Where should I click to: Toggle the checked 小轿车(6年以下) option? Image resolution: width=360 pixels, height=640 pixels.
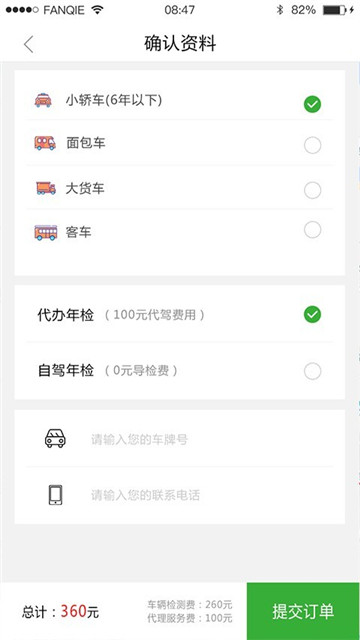[312, 104]
